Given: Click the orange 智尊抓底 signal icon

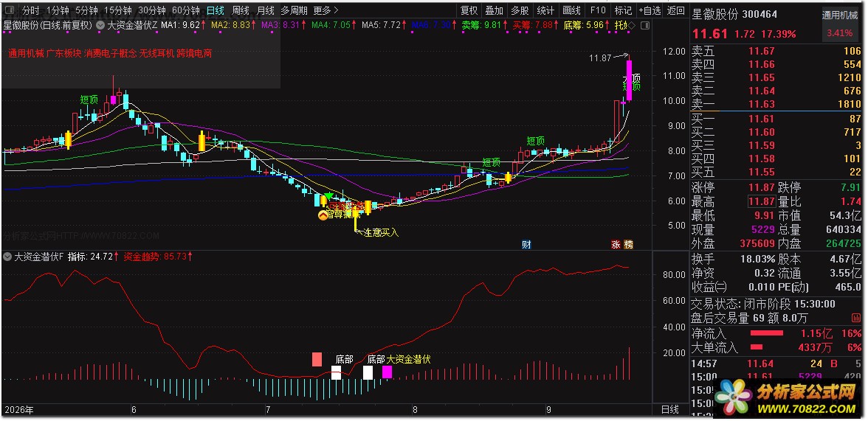Looking at the screenshot, I should click(323, 215).
